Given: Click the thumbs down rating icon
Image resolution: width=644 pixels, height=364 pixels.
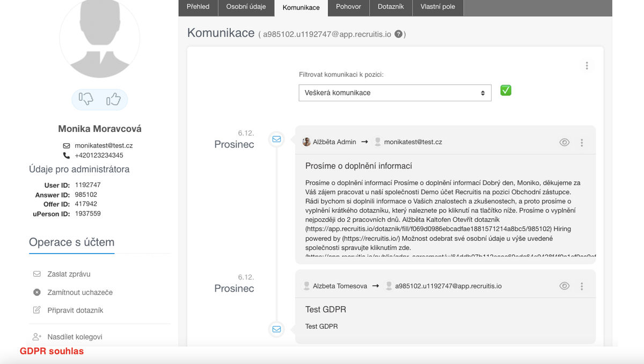Looking at the screenshot, I should point(86,99).
